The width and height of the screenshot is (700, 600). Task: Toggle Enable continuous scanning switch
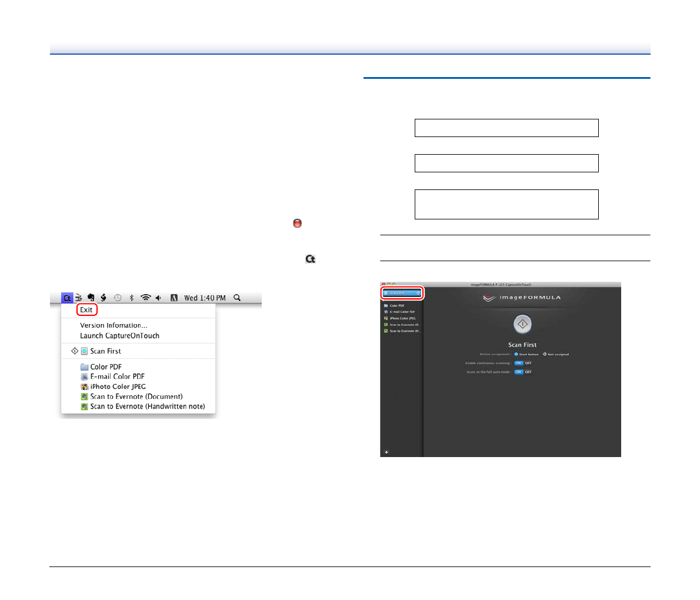click(x=522, y=363)
